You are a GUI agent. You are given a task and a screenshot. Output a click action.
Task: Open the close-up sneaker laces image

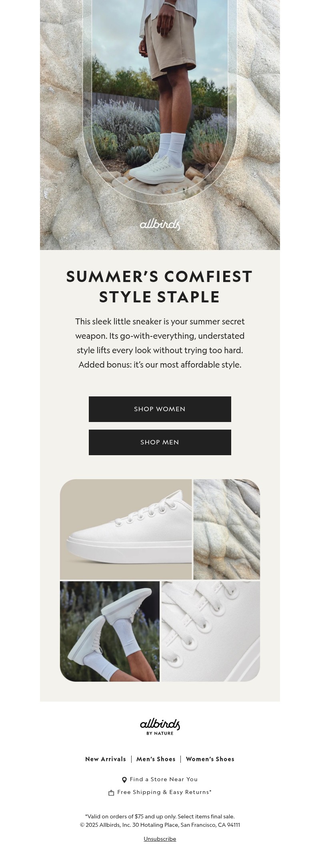[x=211, y=631]
